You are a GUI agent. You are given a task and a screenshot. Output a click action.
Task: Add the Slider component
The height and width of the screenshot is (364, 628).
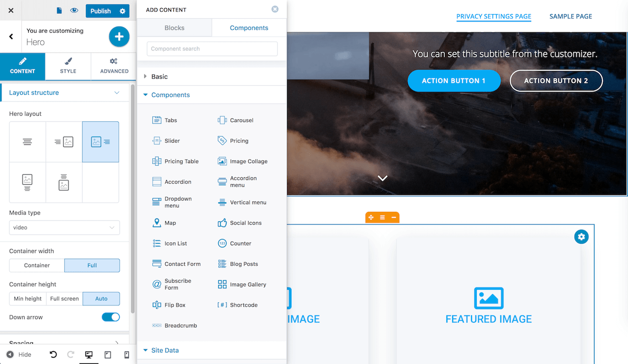[166, 141]
